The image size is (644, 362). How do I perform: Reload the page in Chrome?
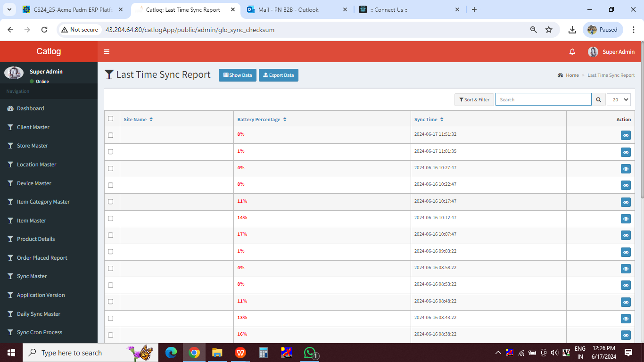pyautogui.click(x=44, y=30)
